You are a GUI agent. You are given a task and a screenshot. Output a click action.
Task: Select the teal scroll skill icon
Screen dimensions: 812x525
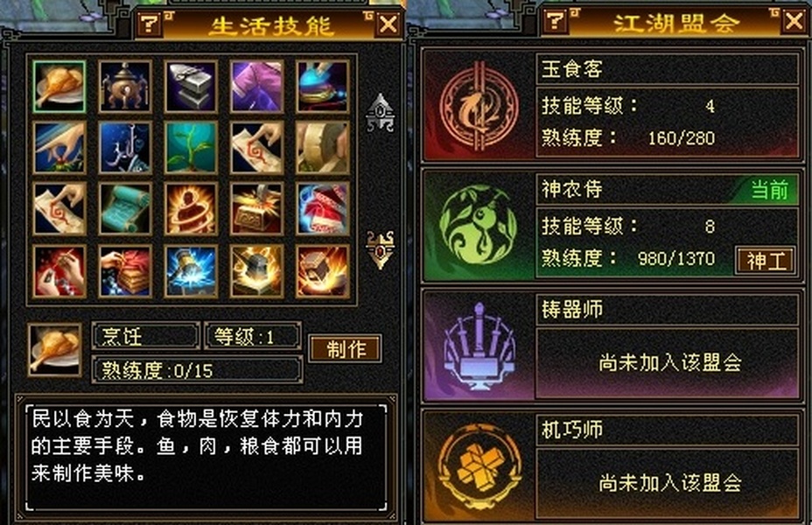point(125,208)
